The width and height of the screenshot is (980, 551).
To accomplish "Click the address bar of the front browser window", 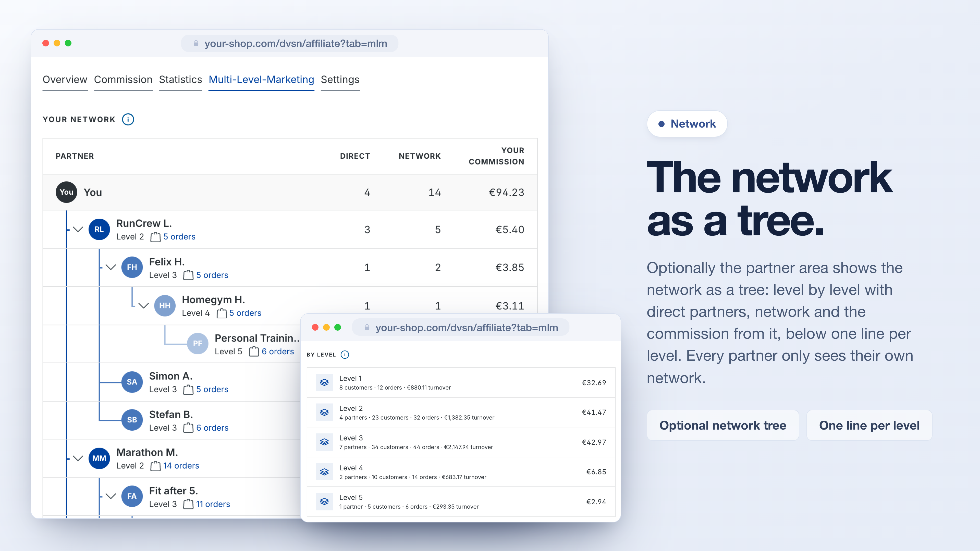I will tap(461, 327).
